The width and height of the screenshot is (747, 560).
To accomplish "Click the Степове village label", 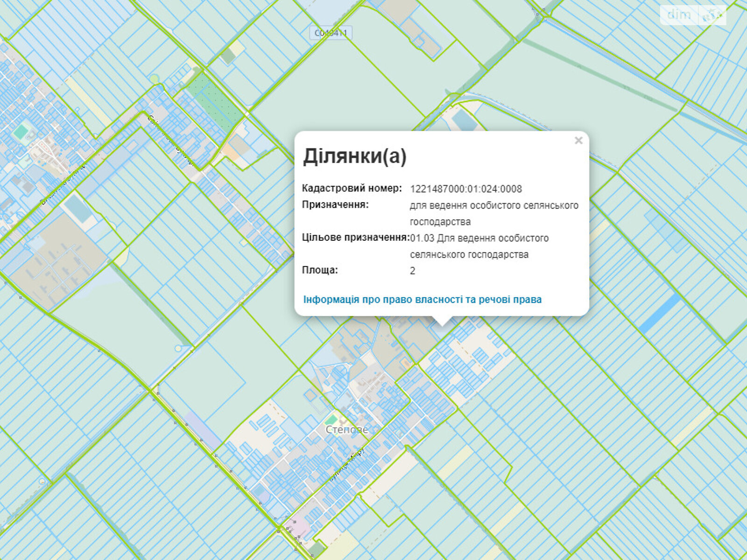I will [x=347, y=430].
